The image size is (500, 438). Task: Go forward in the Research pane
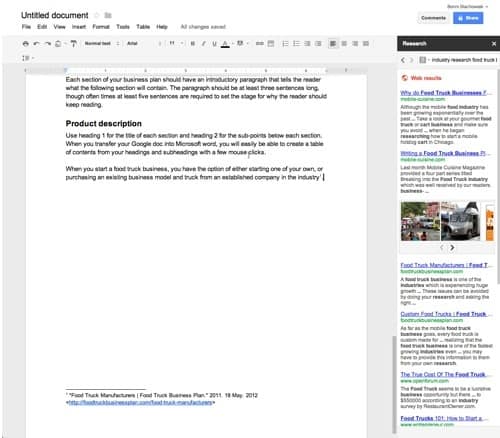(411, 60)
